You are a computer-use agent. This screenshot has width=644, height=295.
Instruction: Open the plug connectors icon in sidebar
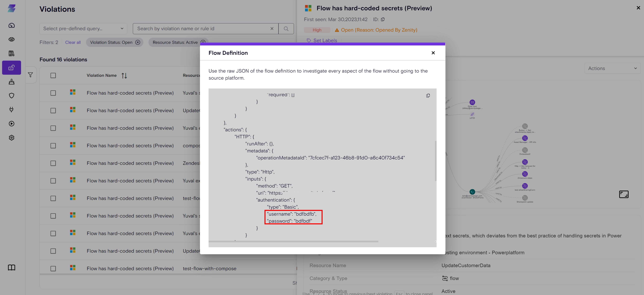12,110
